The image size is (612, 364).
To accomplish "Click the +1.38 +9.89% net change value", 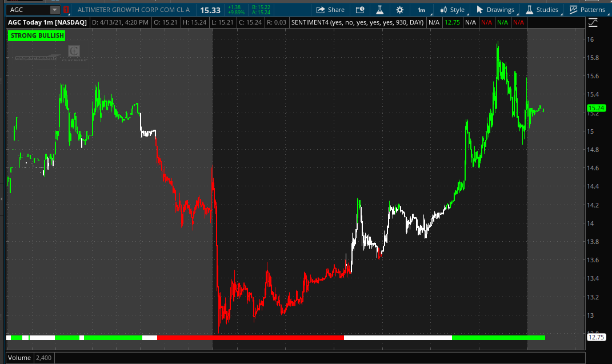I will coord(236,10).
